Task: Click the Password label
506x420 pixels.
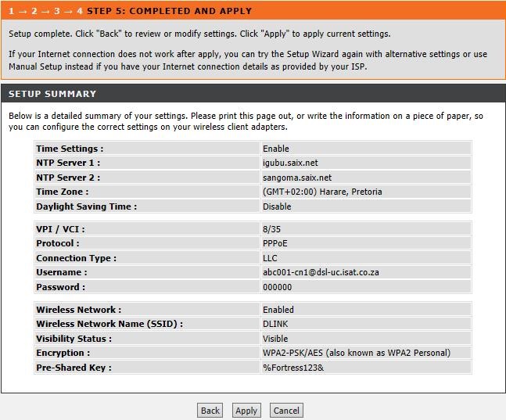Action: [x=61, y=287]
